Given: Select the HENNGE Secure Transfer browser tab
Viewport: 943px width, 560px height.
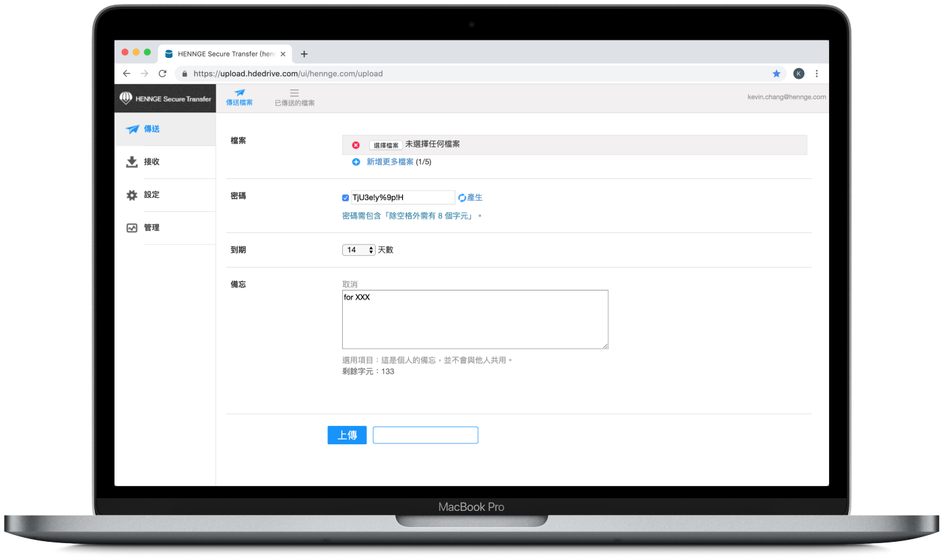Looking at the screenshot, I should [x=226, y=54].
